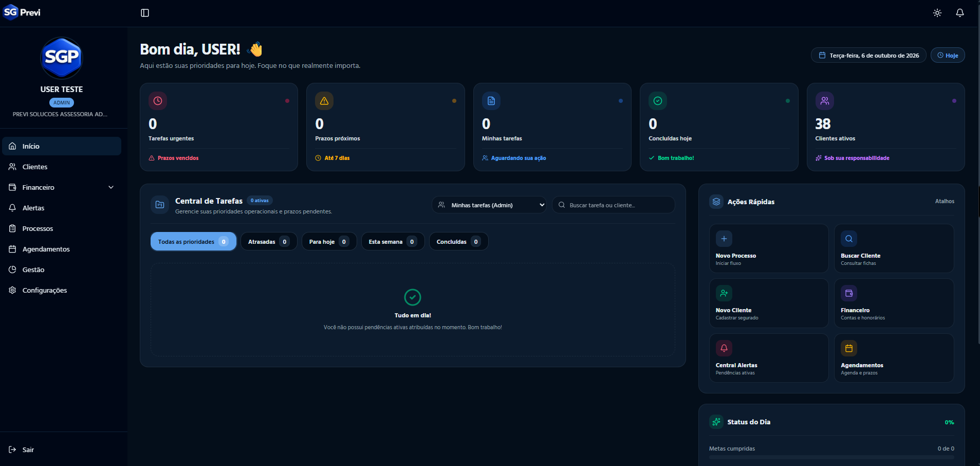Click the Metas cumpridas progress bar

831,457
